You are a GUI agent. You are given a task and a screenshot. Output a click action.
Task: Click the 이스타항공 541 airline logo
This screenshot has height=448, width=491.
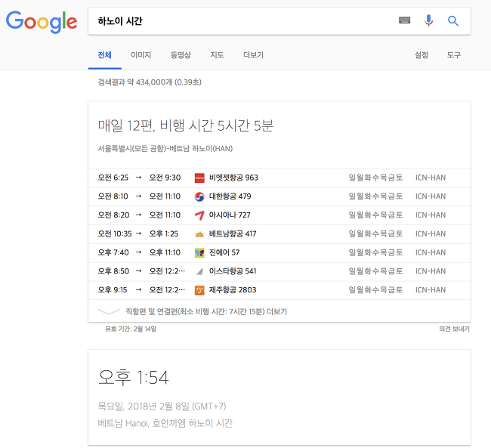point(199,271)
